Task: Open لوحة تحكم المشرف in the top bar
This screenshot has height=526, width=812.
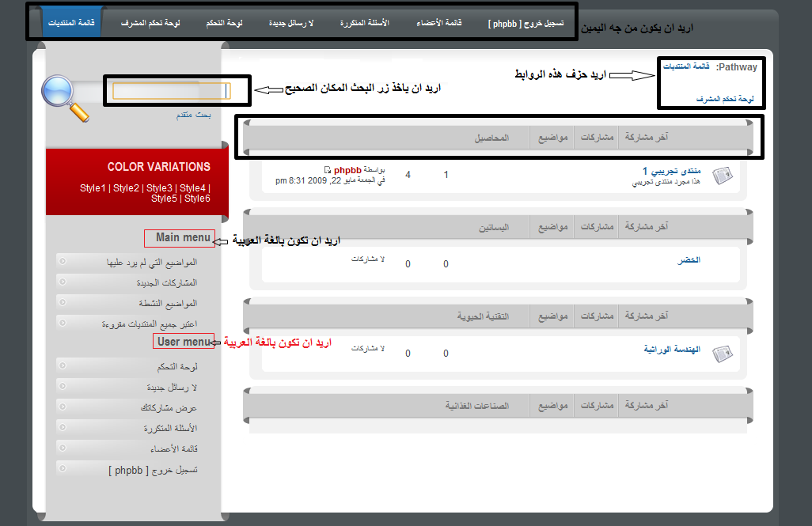Action: [x=150, y=23]
